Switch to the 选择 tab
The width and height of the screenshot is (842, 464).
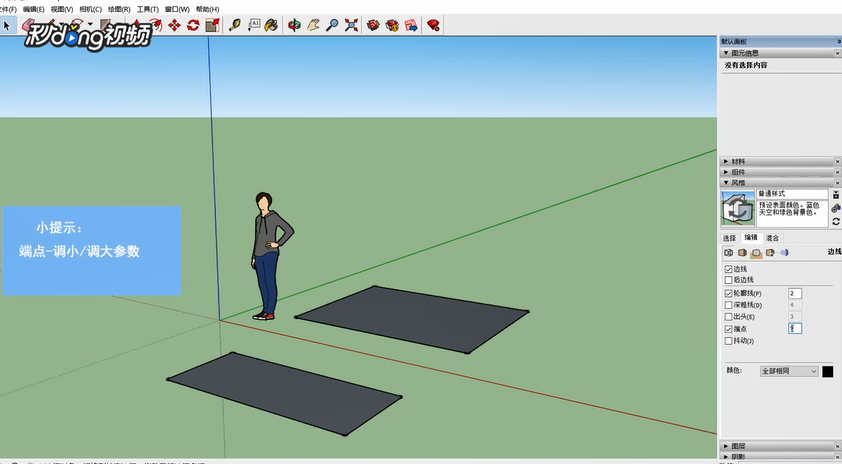pyautogui.click(x=729, y=238)
